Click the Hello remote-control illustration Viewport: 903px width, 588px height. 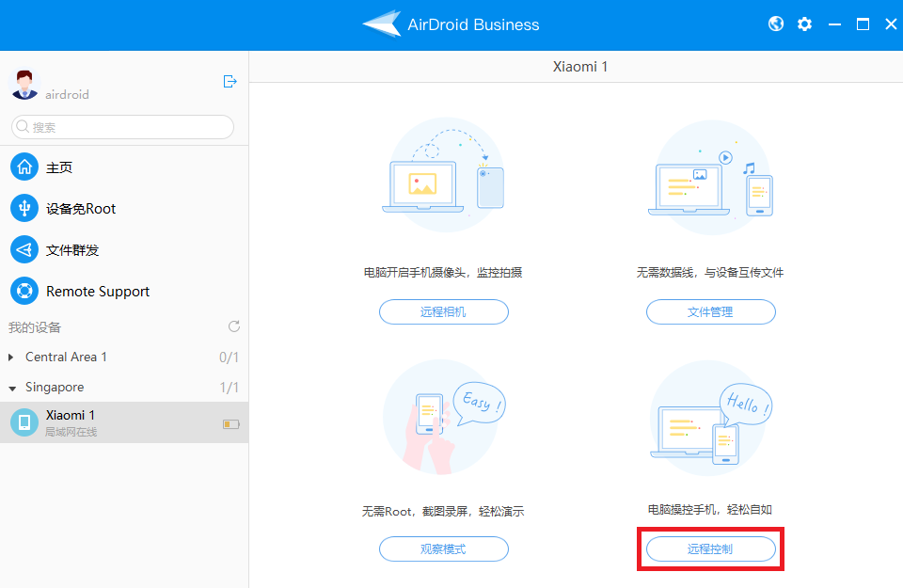(711, 419)
